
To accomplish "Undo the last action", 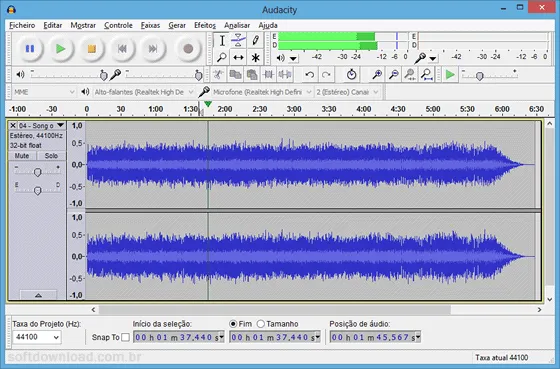I will [310, 75].
